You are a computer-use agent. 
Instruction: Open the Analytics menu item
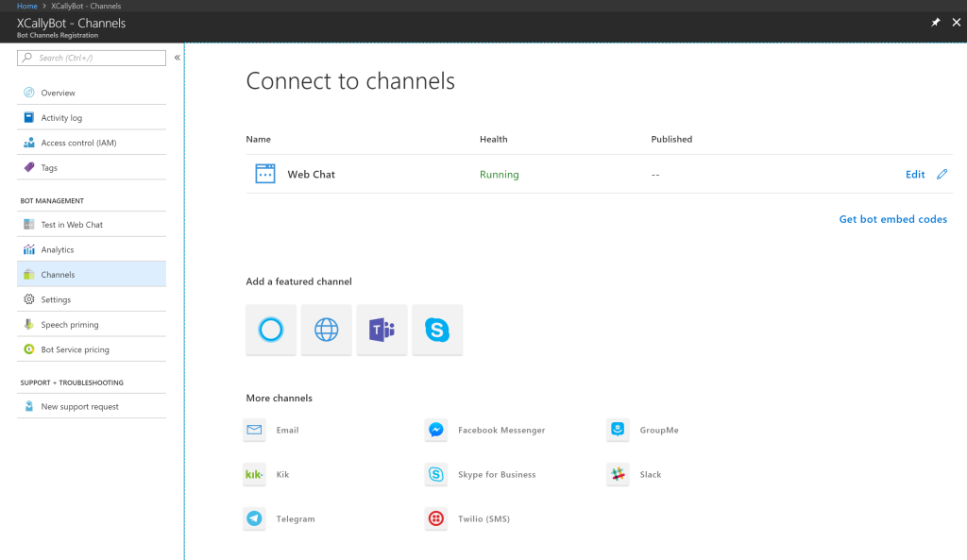[92, 249]
